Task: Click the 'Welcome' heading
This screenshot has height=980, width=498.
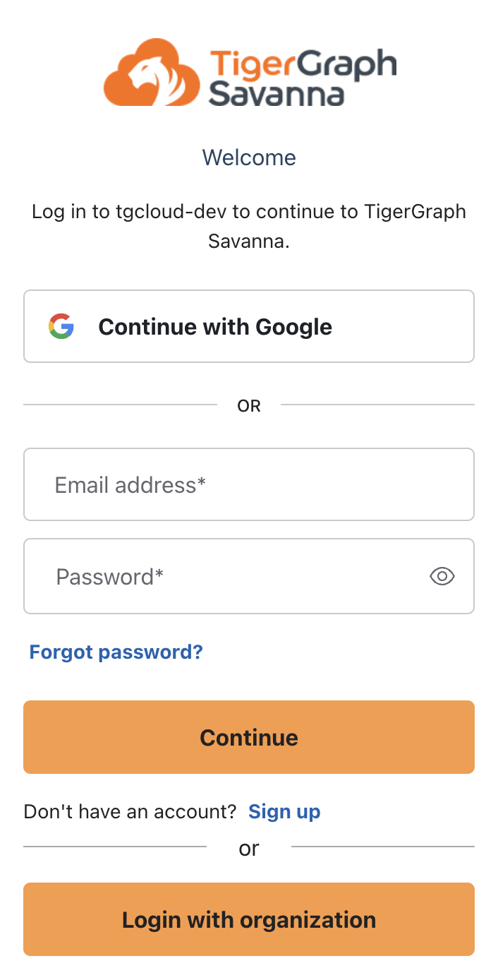Action: (x=248, y=157)
